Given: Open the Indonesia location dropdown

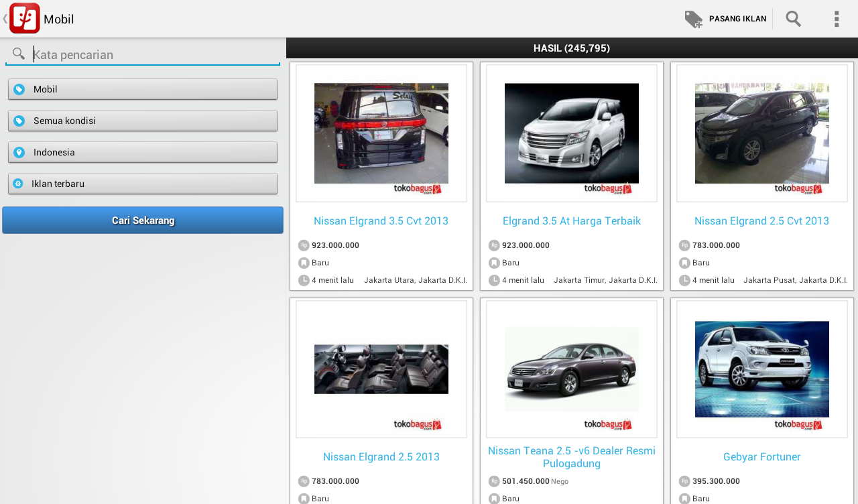Looking at the screenshot, I should 143,152.
